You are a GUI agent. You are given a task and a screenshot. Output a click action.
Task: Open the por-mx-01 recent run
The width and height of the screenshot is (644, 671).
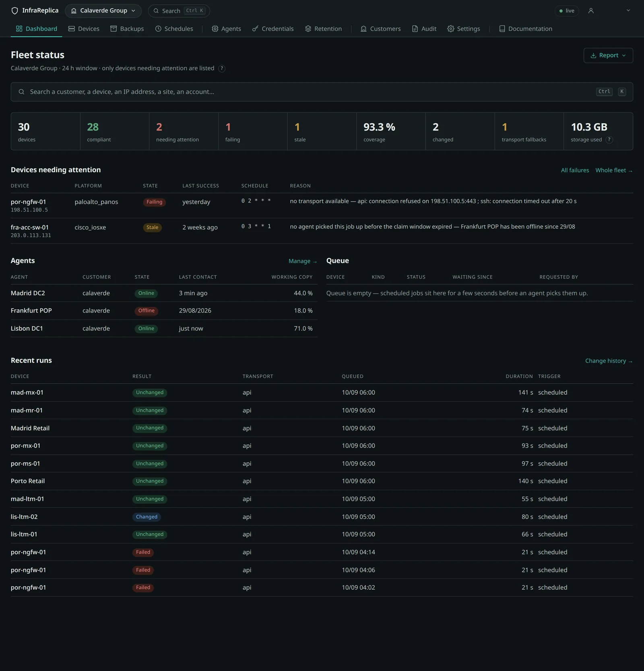click(x=322, y=445)
